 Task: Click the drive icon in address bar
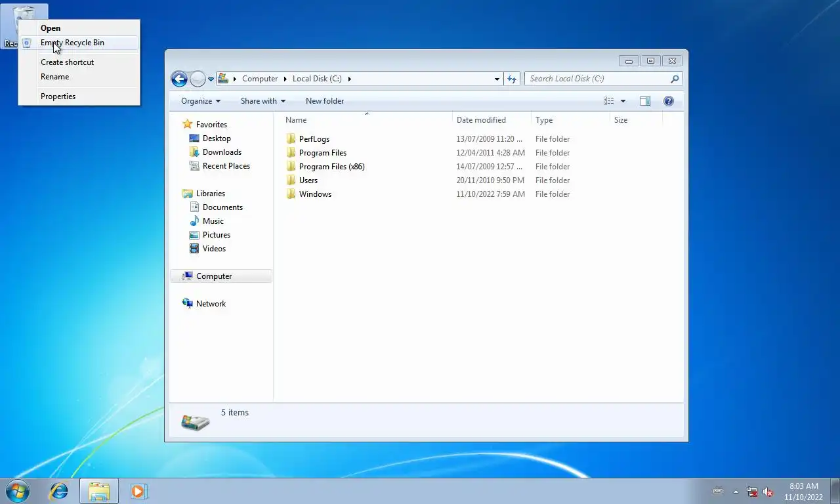click(x=223, y=79)
